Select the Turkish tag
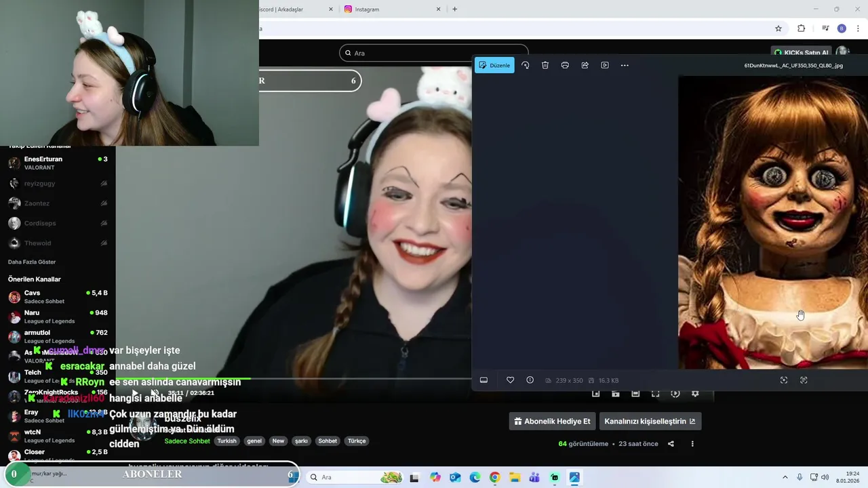This screenshot has height=488, width=868. click(226, 441)
